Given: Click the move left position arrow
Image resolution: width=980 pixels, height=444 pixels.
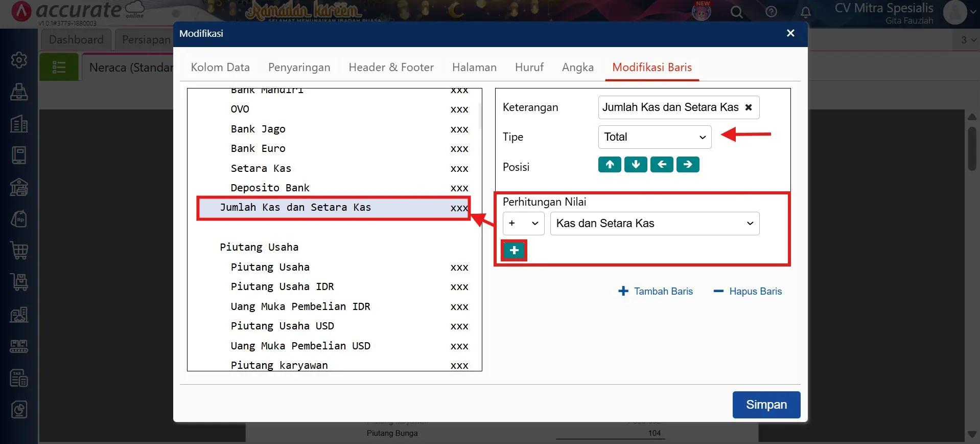Looking at the screenshot, I should pos(662,165).
